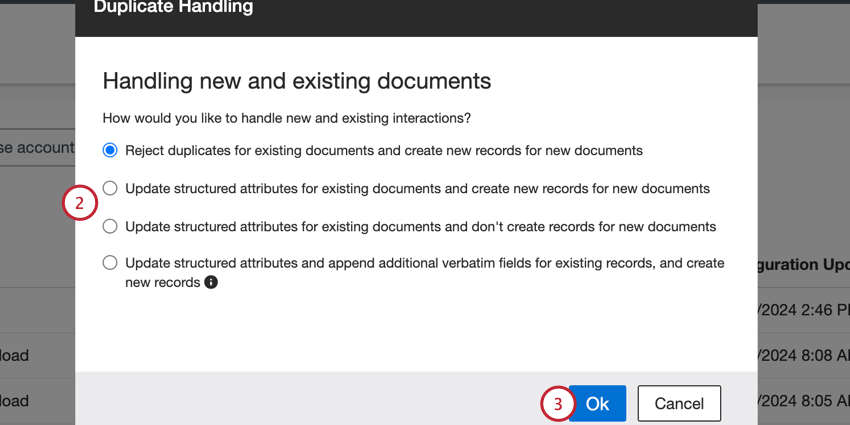
Task: Select the Reject duplicates for existing documents option
Action: (110, 150)
